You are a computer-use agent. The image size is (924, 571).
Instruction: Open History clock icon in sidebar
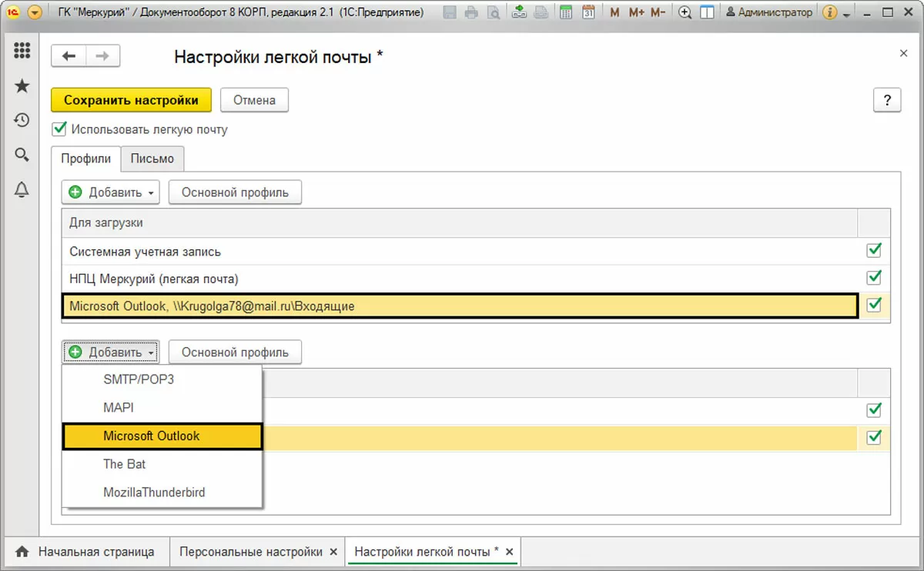coord(22,120)
